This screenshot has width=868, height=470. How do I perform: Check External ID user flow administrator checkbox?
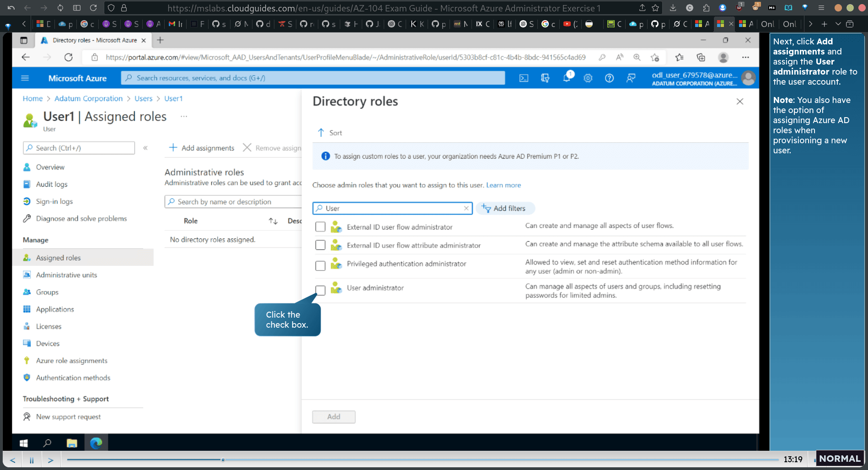pyautogui.click(x=321, y=227)
